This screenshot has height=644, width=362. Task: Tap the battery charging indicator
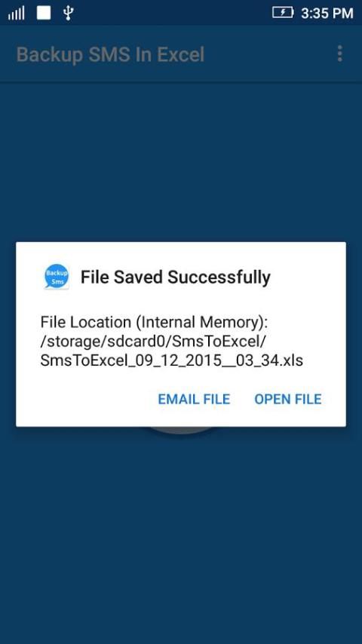click(283, 12)
